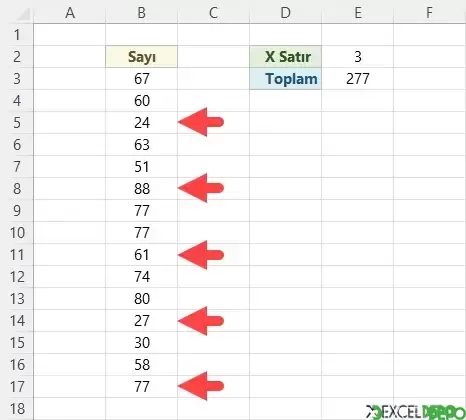This screenshot has height=420, width=466.
Task: Click the X Satır label cell
Action: (x=286, y=57)
